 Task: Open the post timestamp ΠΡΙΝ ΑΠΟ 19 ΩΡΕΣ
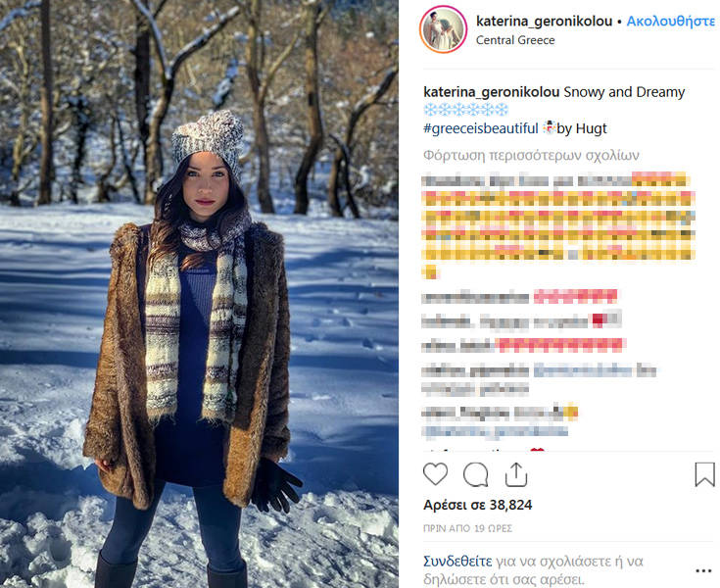(467, 529)
